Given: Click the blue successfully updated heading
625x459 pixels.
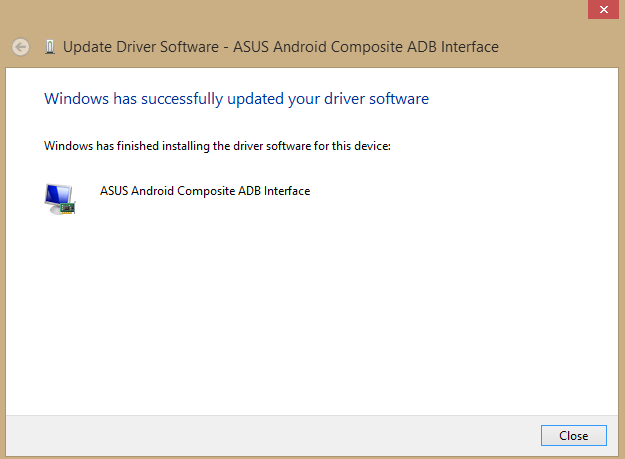Looking at the screenshot, I should 236,99.
